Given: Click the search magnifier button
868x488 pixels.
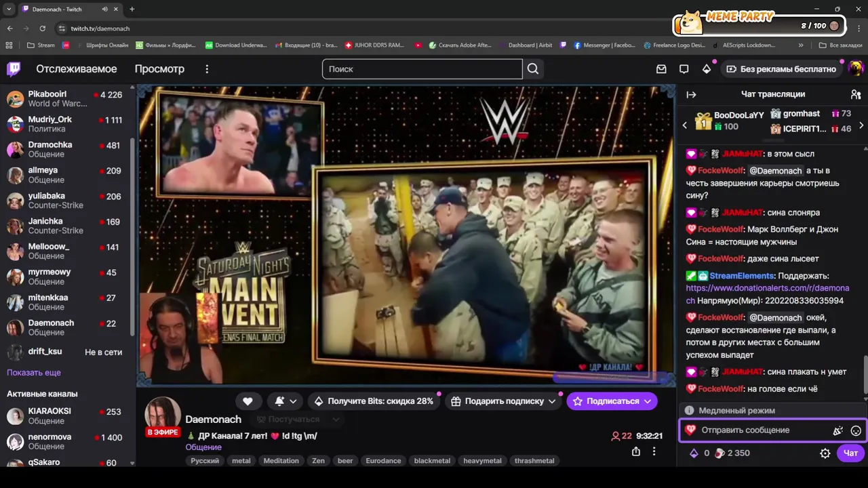Looking at the screenshot, I should (533, 68).
